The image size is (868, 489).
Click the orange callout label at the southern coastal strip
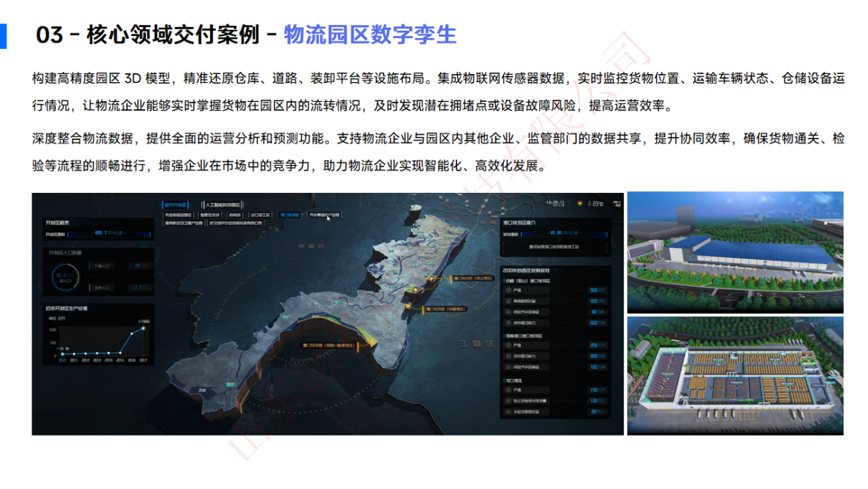point(329,345)
